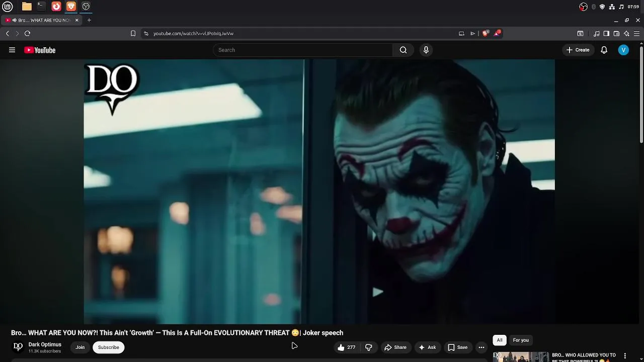The height and width of the screenshot is (362, 644).
Task: Open the shield security tray icon
Action: [602, 7]
